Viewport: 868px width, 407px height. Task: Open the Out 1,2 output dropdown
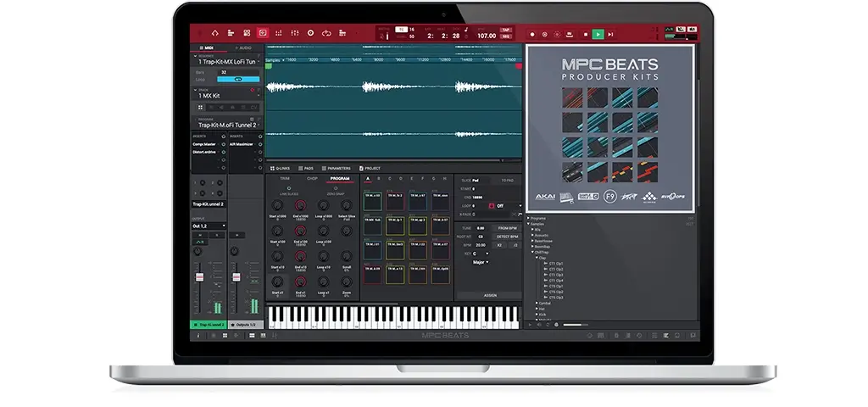209,226
